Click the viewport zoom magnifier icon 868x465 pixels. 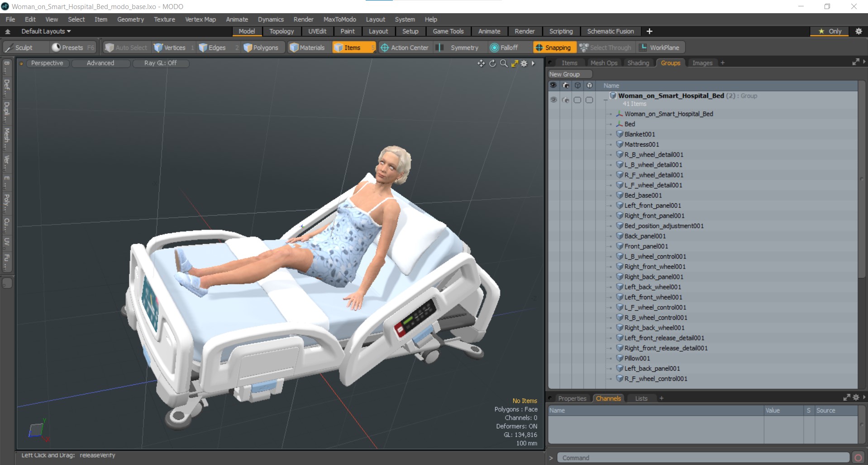504,63
